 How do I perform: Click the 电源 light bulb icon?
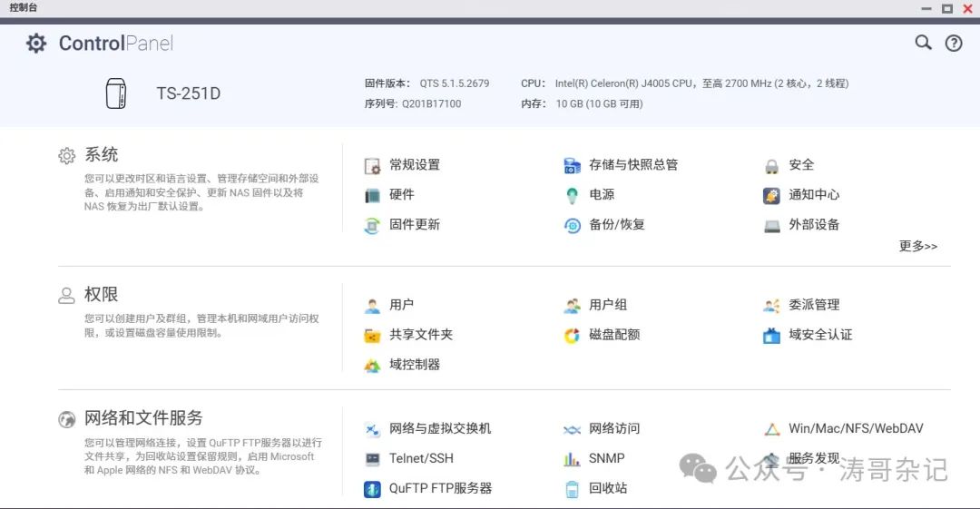point(572,195)
